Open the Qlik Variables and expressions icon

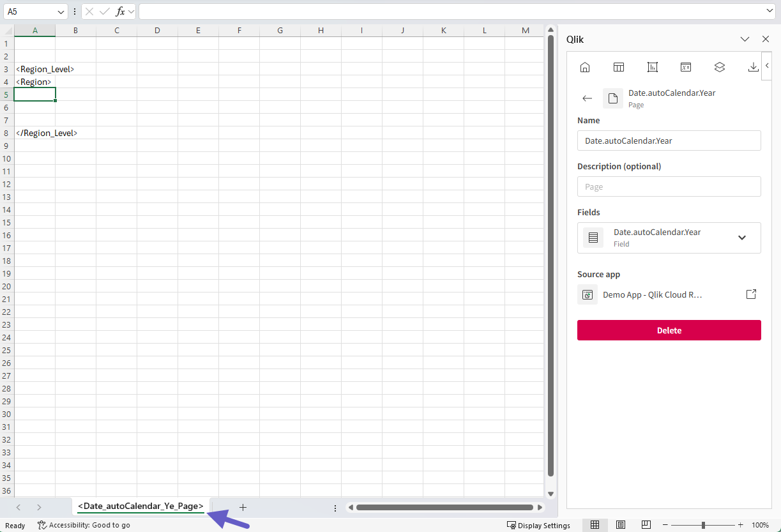coord(686,67)
